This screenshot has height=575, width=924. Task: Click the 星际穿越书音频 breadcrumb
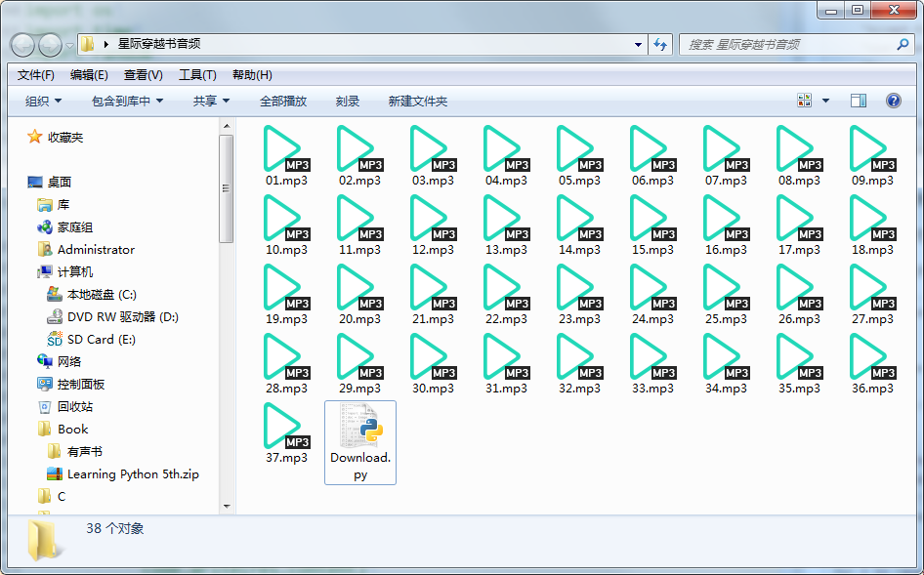[x=159, y=44]
